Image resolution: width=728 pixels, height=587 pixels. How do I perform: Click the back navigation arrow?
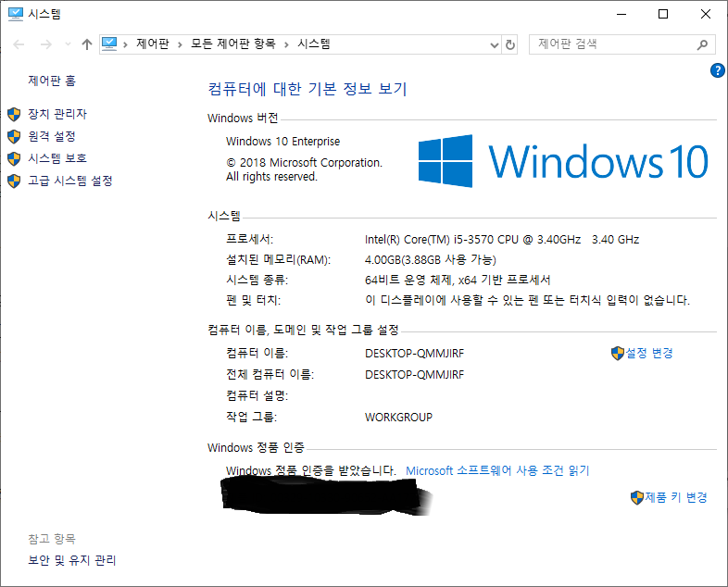click(19, 44)
